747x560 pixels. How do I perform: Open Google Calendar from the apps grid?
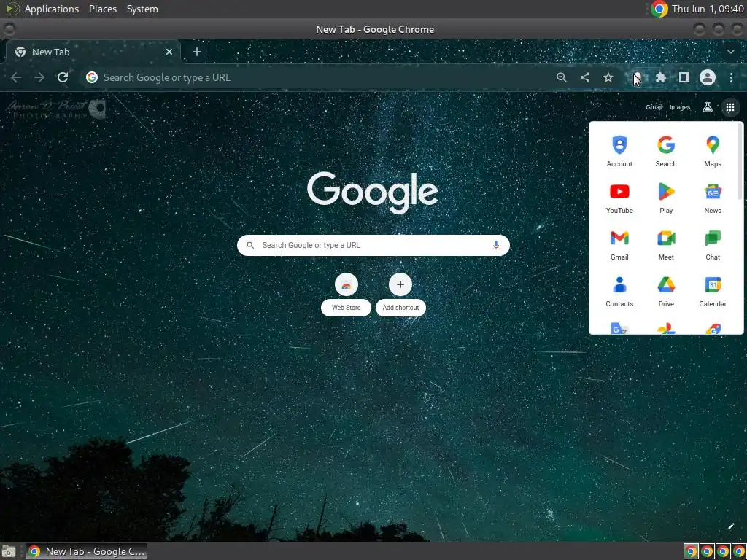click(x=713, y=291)
